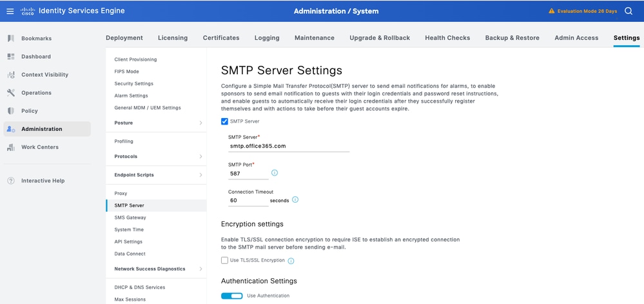Open API Settings page

pyautogui.click(x=128, y=242)
